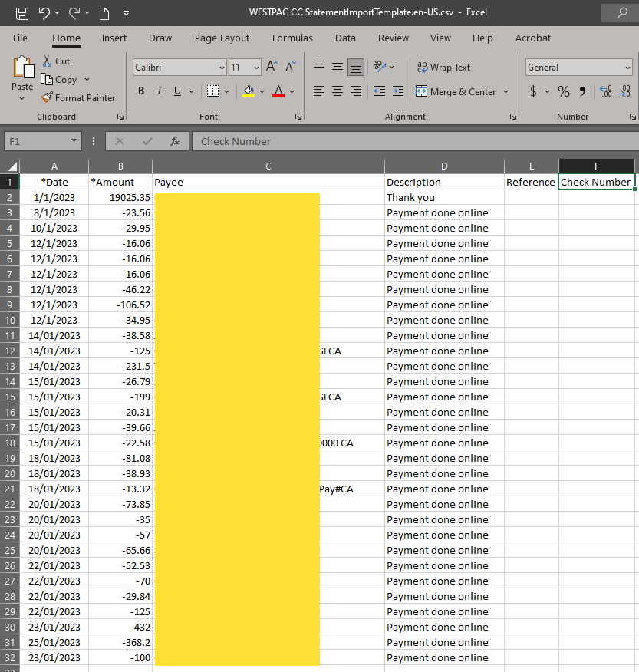Apply yellow Fill Color
Image resolution: width=639 pixels, height=672 pixels.
[x=249, y=91]
